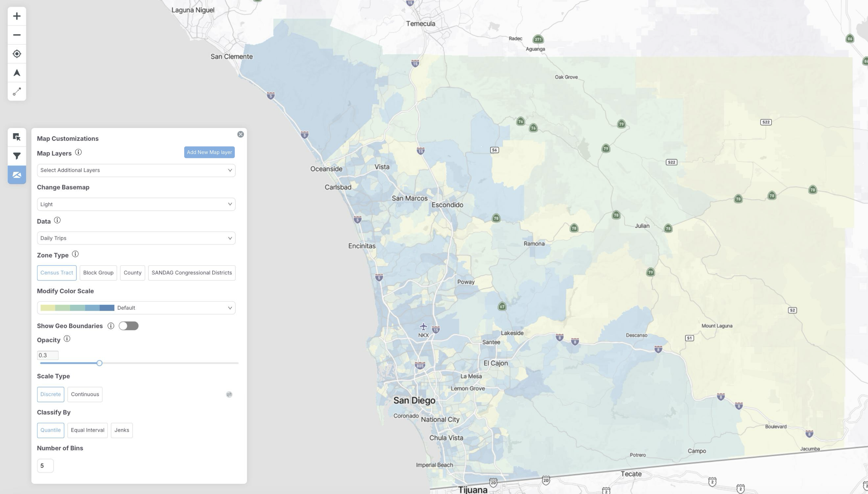
Task: Click Add New Map layer button
Action: click(209, 152)
